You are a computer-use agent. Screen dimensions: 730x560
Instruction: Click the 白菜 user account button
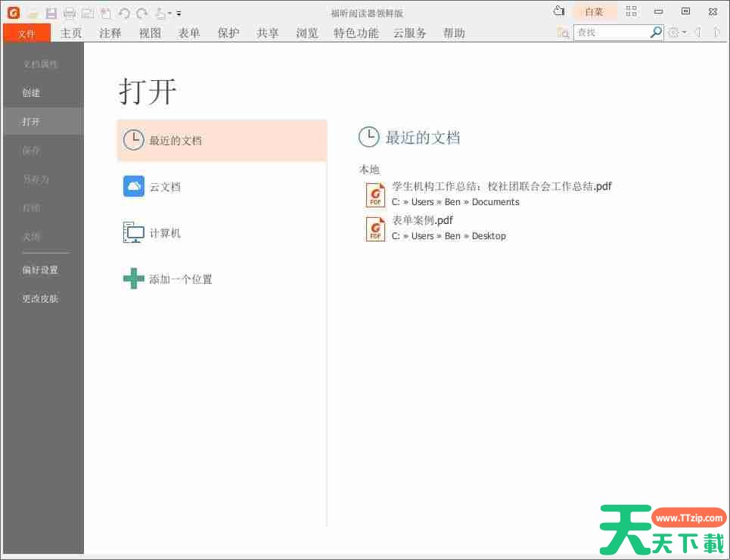point(594,11)
